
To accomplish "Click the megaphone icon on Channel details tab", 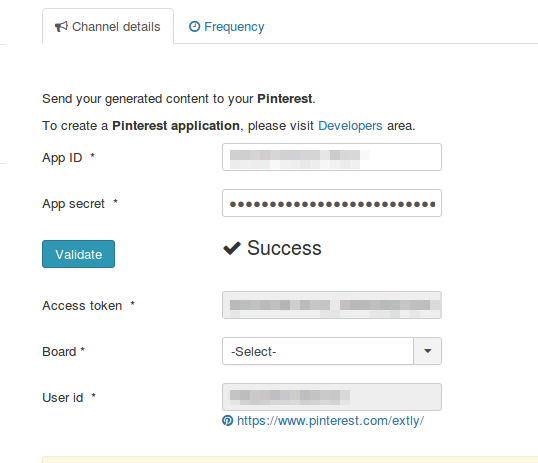I will pos(61,26).
